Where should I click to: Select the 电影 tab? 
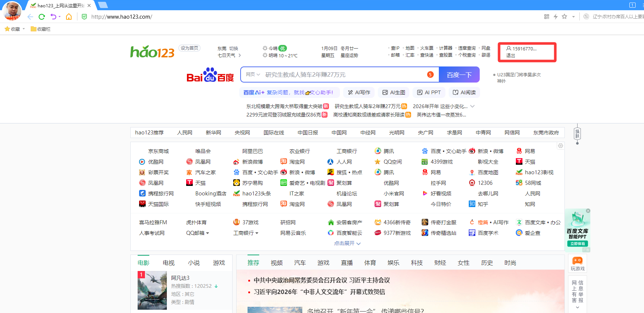(143, 263)
